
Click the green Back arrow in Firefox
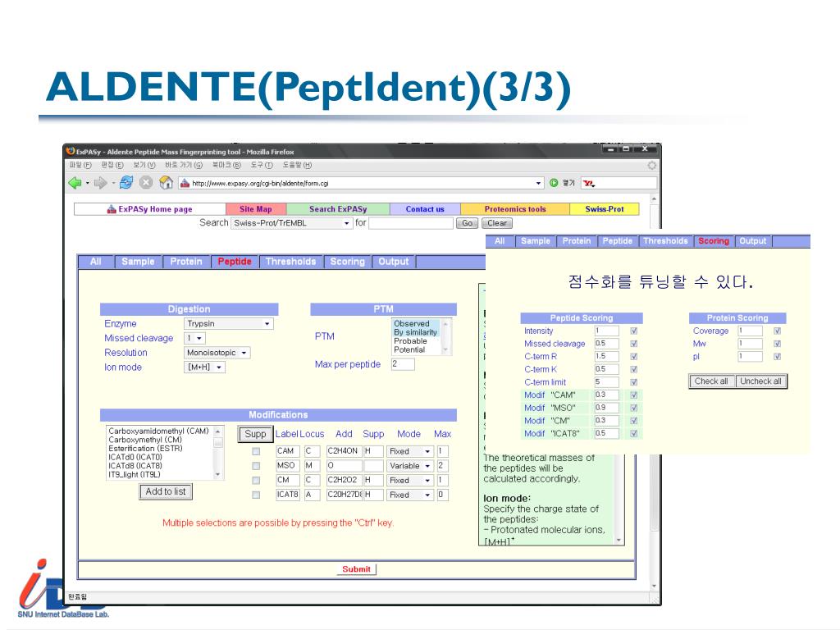click(75, 183)
